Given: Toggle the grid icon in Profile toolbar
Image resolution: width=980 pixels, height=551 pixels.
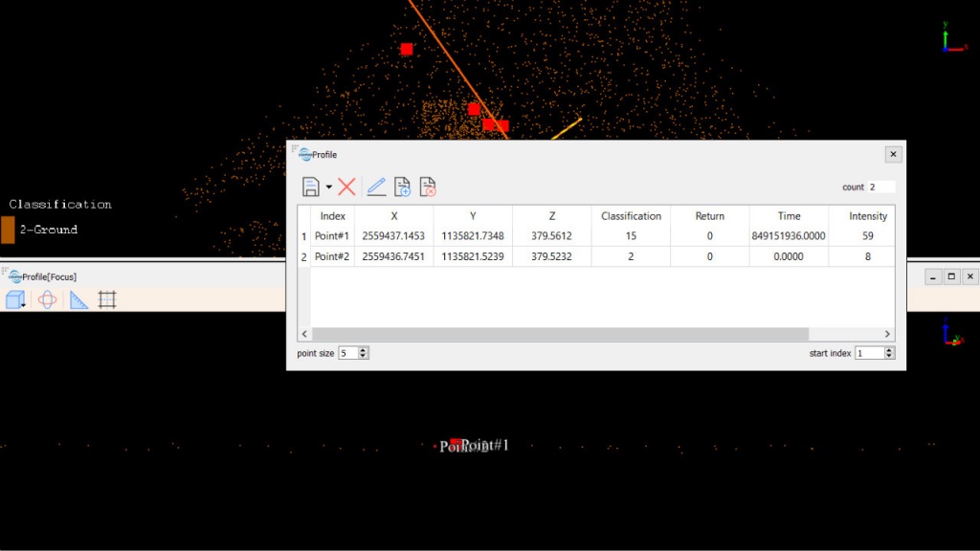Looking at the screenshot, I should (x=107, y=300).
